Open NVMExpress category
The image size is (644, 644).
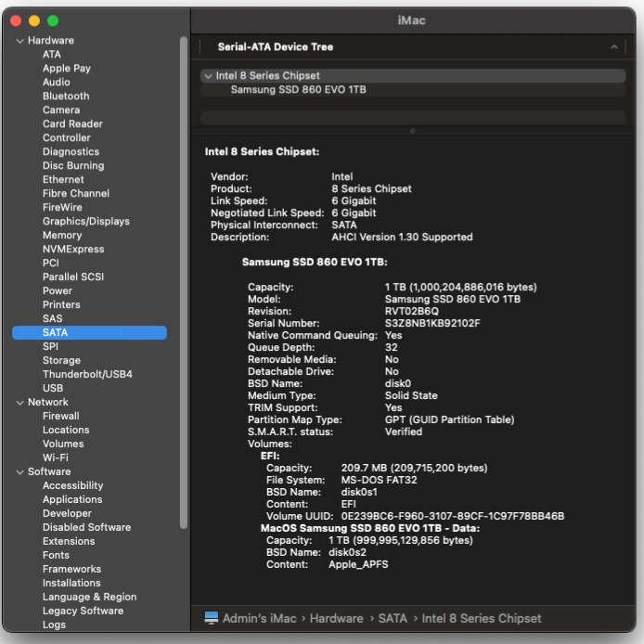73,250
